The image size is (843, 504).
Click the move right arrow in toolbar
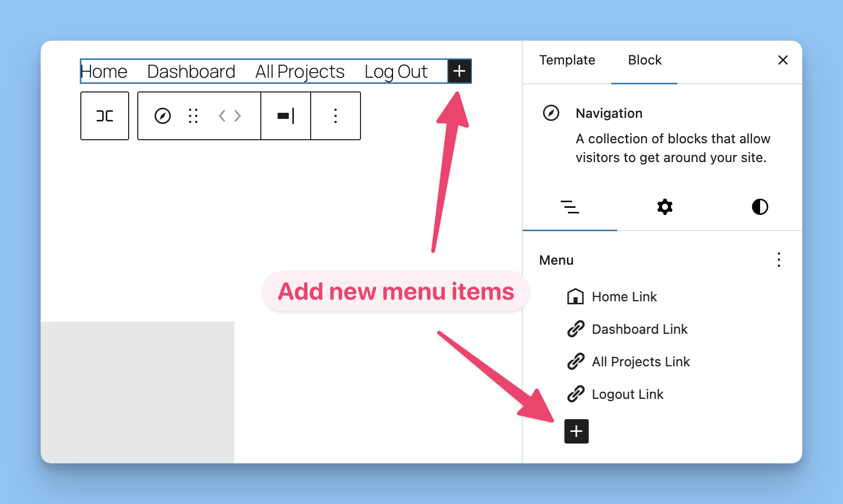click(x=237, y=116)
